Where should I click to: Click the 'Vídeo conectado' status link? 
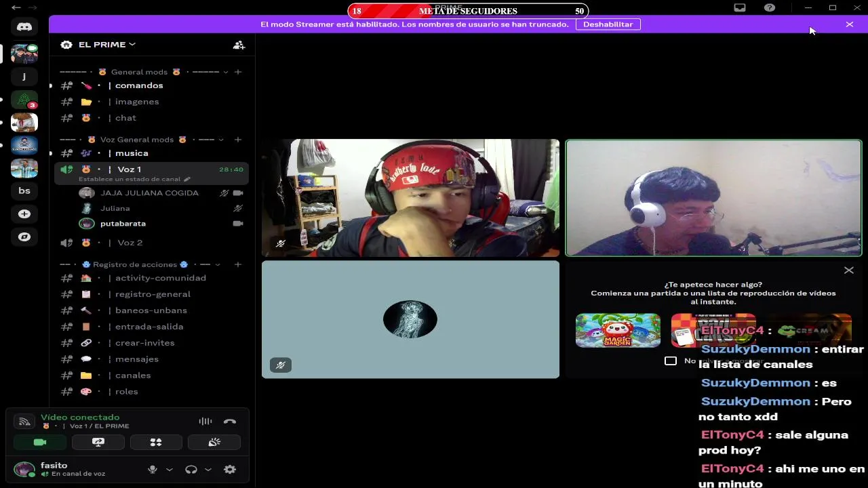80,418
